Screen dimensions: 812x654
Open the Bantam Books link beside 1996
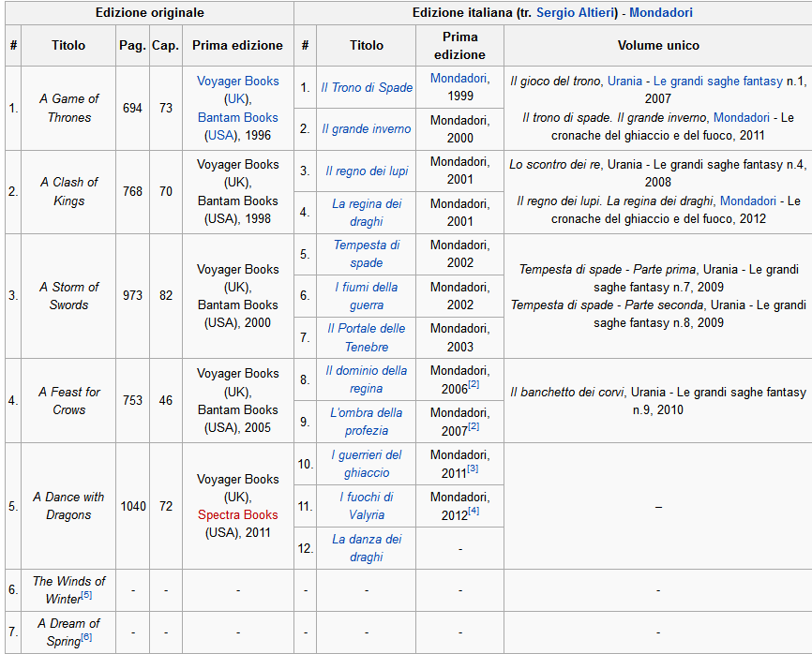[x=238, y=117]
